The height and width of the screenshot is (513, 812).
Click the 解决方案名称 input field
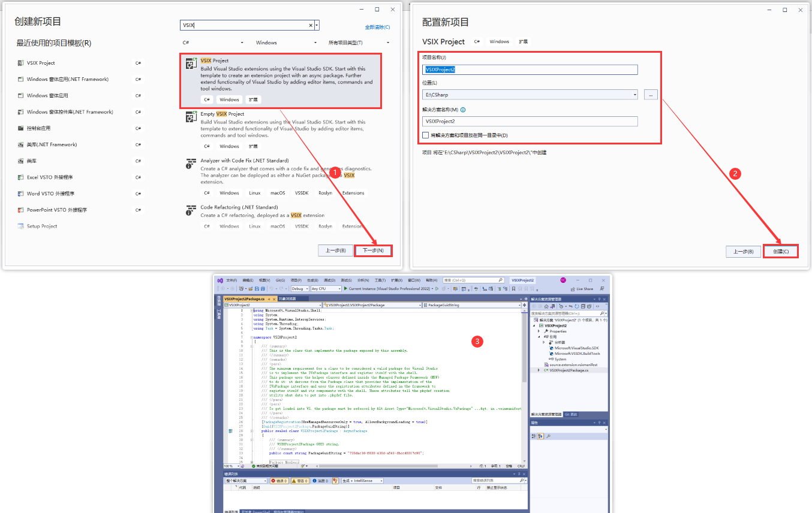(x=530, y=121)
